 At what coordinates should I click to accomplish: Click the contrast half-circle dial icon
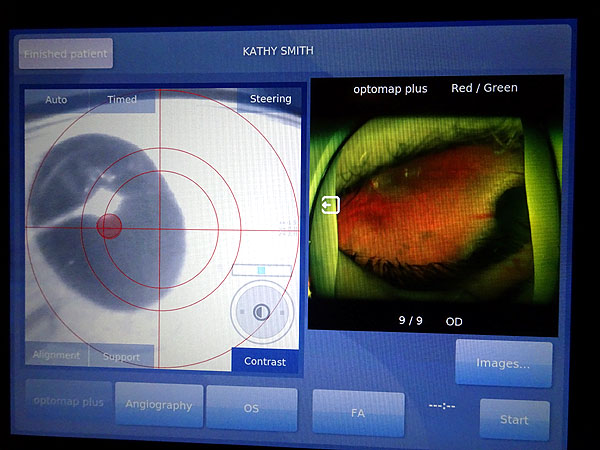(x=261, y=312)
